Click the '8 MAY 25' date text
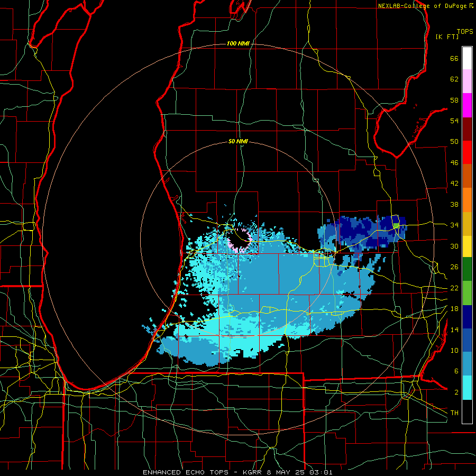The height and width of the screenshot is (476, 476). pyautogui.click(x=287, y=472)
